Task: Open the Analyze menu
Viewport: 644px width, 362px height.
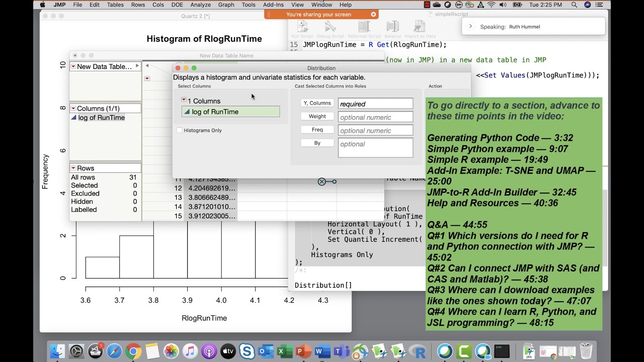Action: [x=200, y=5]
